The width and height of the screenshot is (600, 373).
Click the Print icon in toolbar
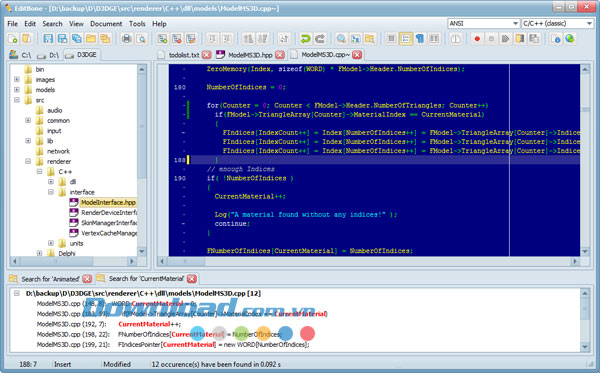tap(127, 39)
